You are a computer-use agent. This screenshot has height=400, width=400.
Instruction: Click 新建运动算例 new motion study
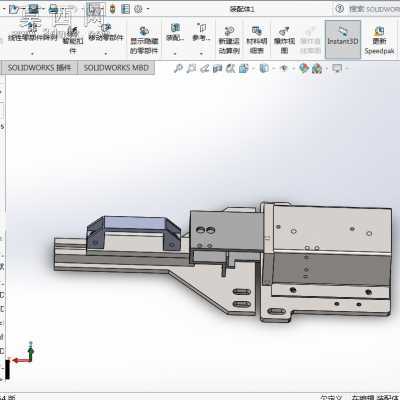coord(229,40)
